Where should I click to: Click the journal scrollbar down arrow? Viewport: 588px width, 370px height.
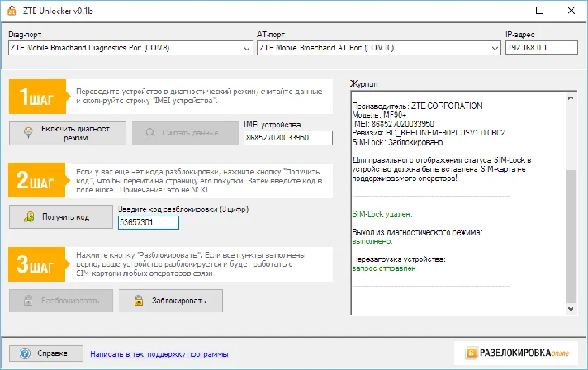(x=571, y=309)
